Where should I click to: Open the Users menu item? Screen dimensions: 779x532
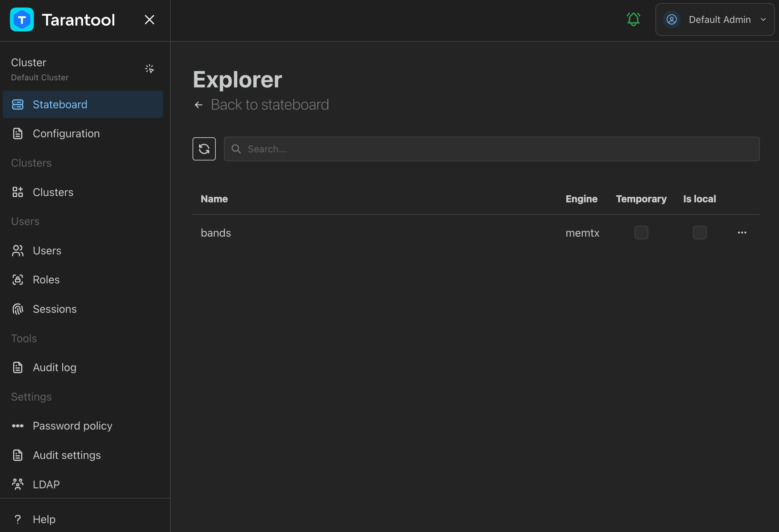tap(83, 251)
